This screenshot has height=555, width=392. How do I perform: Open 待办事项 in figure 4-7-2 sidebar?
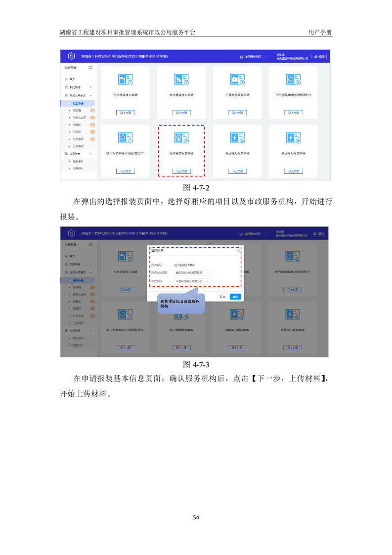(78, 139)
